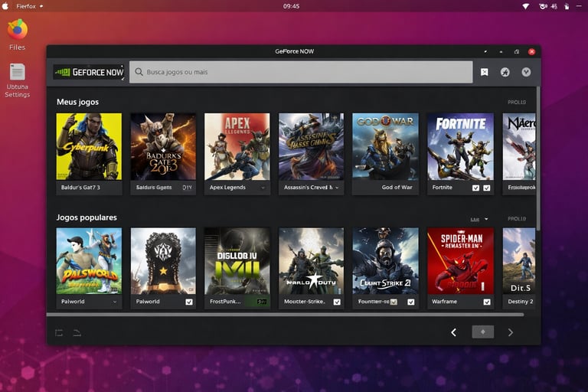
Task: Click the return-arrow icon in the bottom bar
Action: point(77,333)
